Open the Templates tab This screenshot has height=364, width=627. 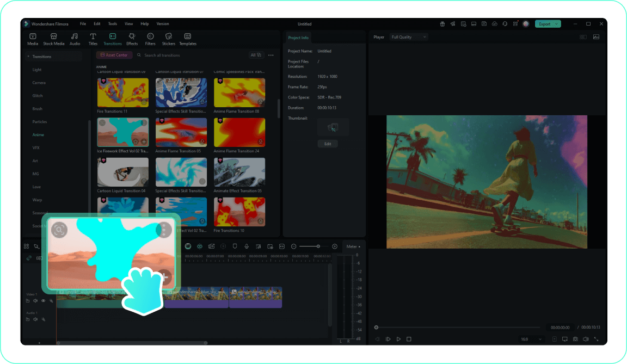[188, 39]
